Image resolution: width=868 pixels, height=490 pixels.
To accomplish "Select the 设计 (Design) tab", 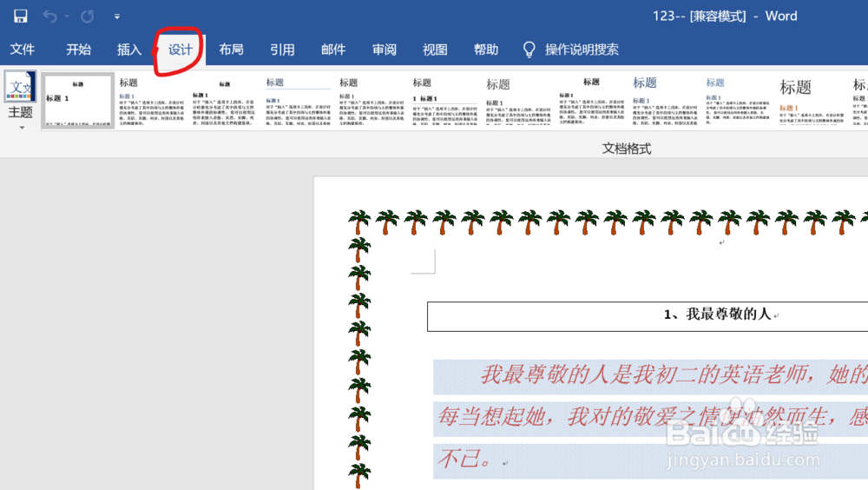I will point(181,50).
